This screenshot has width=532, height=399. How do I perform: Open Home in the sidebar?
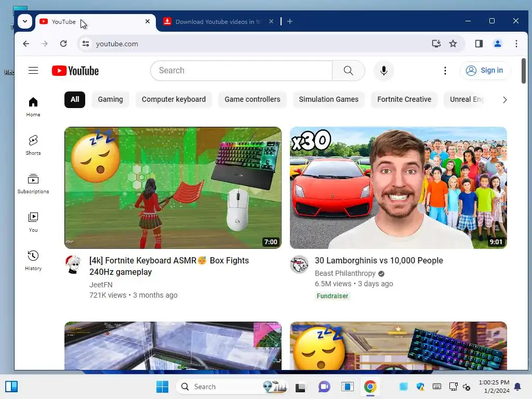point(33,107)
